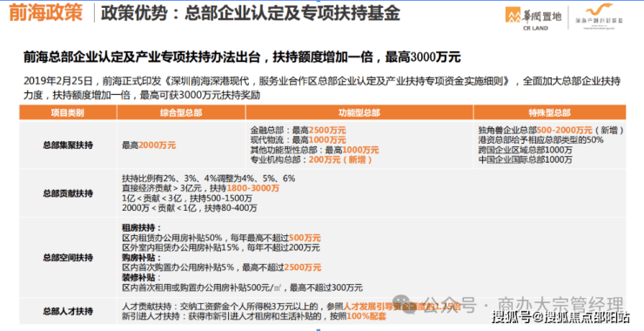Viewport: 644px width, 331px height.
Task: Click the 公众号·商办大宗管经理 watermark text
Action: coord(524,306)
